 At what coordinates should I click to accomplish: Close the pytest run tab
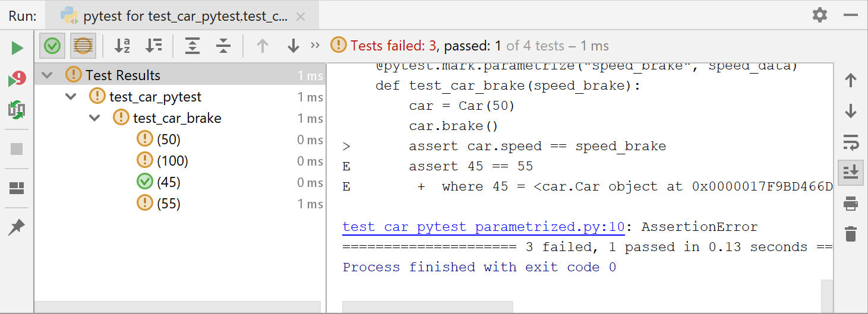301,17
